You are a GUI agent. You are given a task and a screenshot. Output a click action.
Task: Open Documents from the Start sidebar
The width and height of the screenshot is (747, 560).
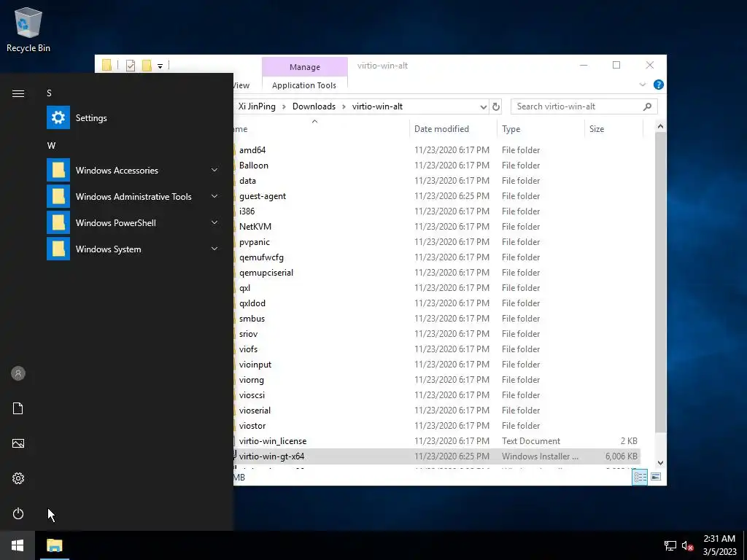[18, 408]
